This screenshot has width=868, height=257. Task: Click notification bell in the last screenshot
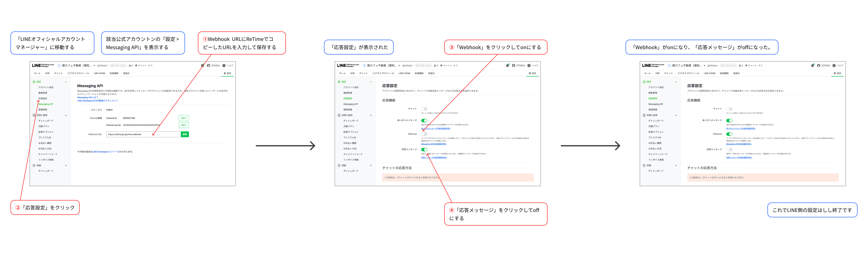click(x=812, y=66)
